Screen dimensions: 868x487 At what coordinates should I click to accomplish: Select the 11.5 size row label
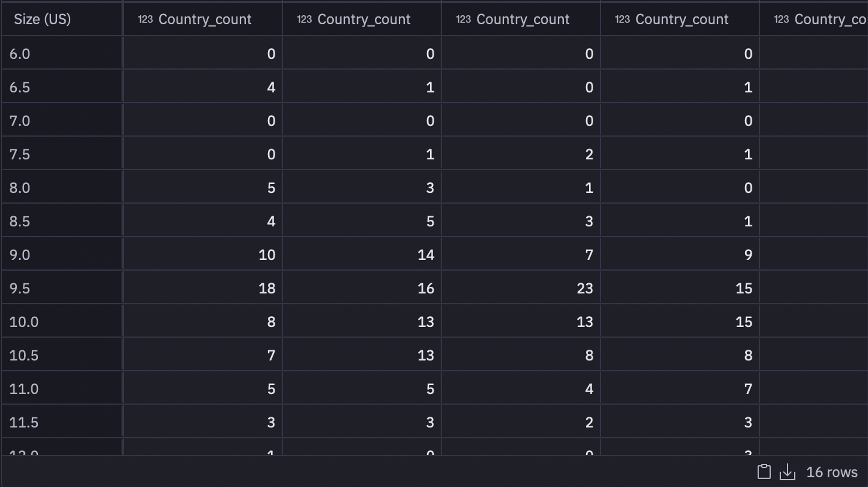pos(24,422)
